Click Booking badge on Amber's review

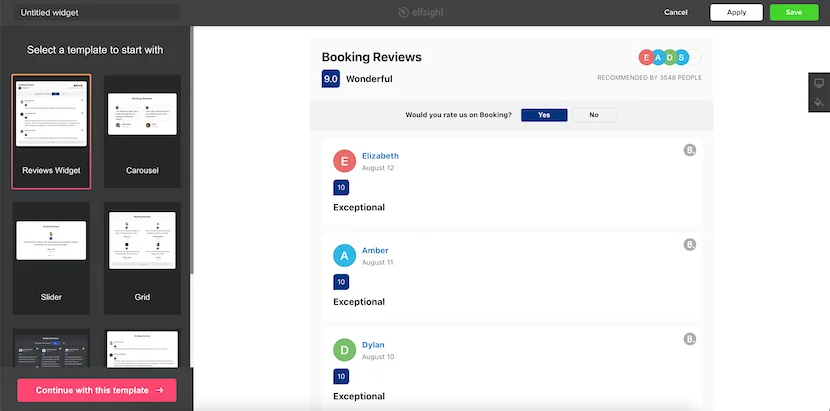pyautogui.click(x=690, y=245)
